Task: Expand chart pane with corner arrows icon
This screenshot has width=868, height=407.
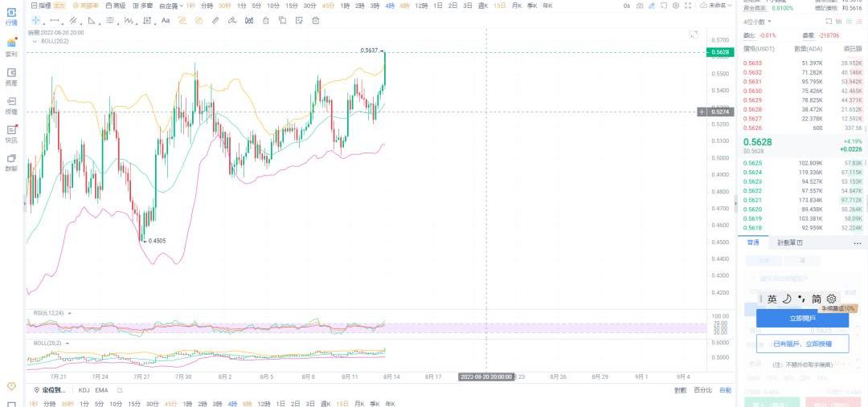Action: (694, 35)
